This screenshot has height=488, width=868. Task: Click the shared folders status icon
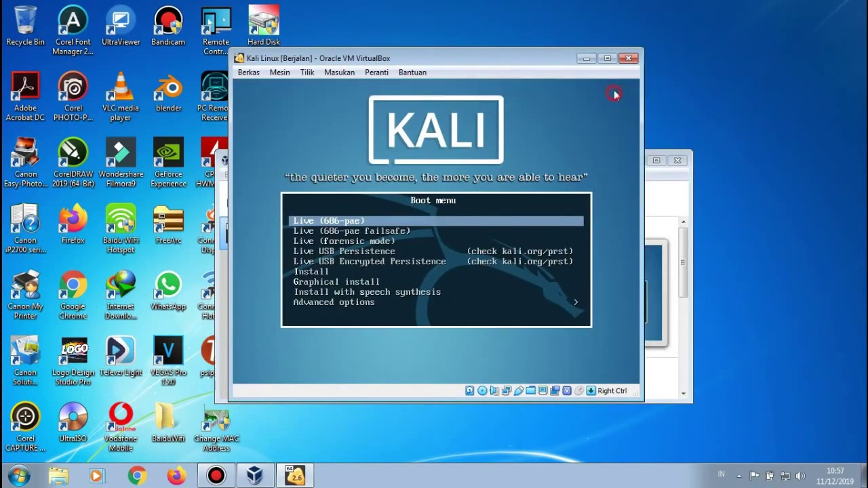click(x=531, y=390)
